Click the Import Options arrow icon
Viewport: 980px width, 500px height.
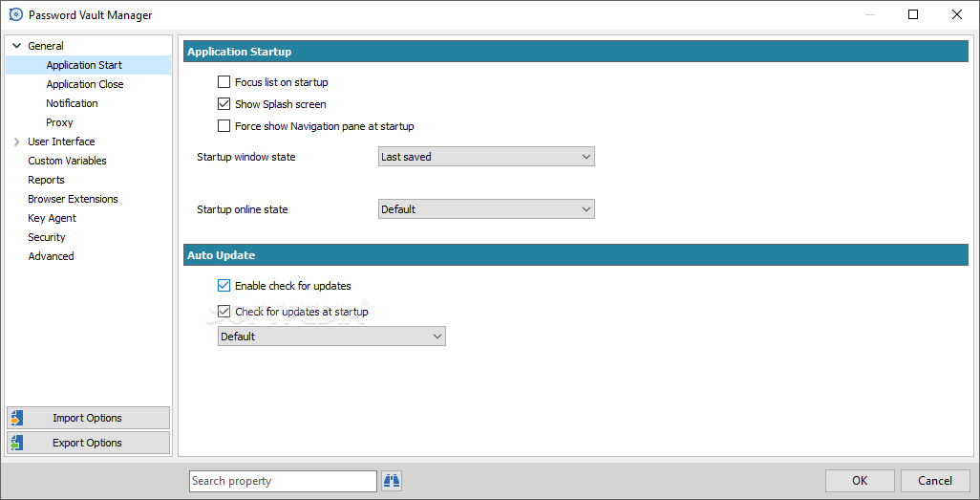(x=17, y=418)
